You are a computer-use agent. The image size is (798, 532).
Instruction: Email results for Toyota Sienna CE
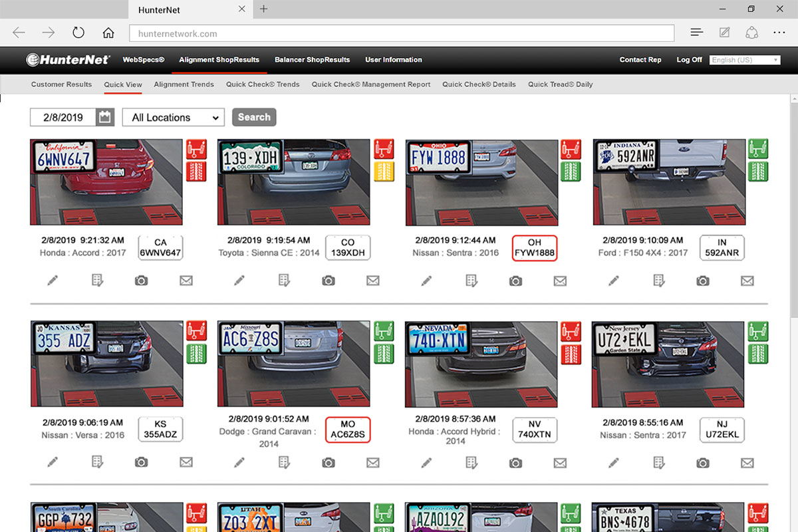(373, 281)
